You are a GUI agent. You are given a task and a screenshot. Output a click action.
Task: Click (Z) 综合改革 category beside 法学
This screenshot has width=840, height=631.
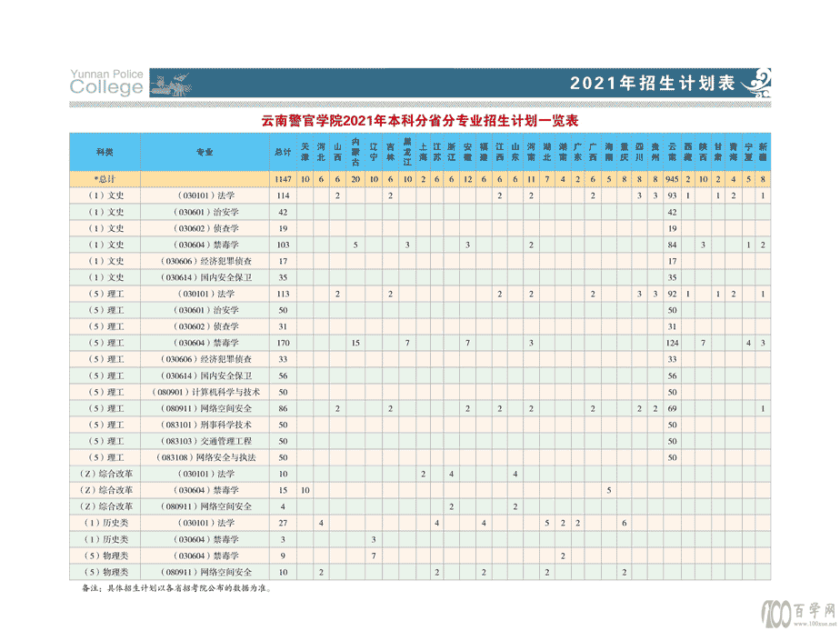[x=105, y=474]
